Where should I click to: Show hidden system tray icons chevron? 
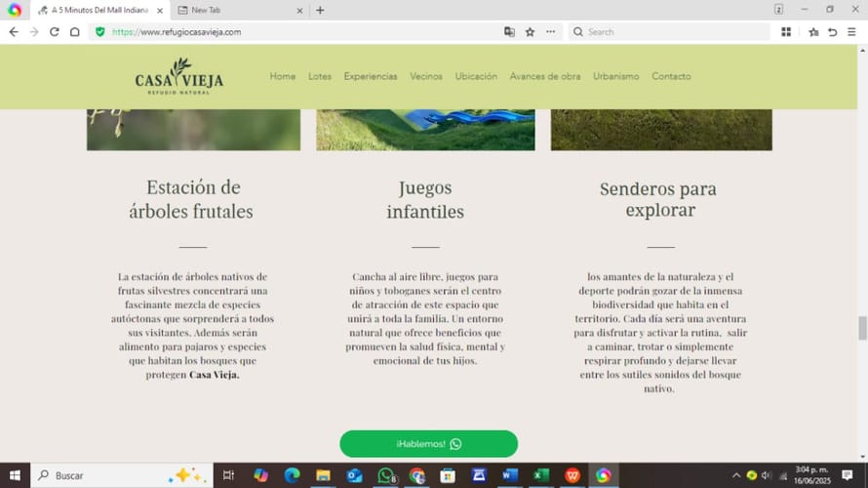[x=736, y=475]
